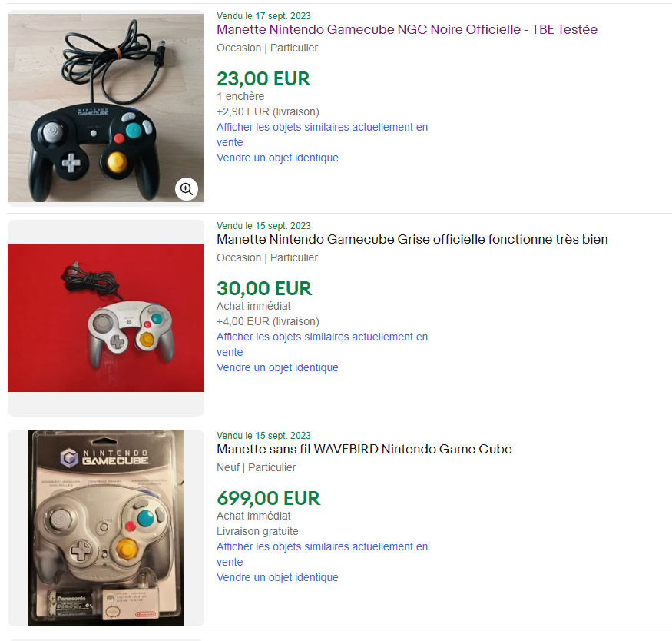Click the 699,00 EUR sold price
672x641 pixels.
[x=268, y=498]
